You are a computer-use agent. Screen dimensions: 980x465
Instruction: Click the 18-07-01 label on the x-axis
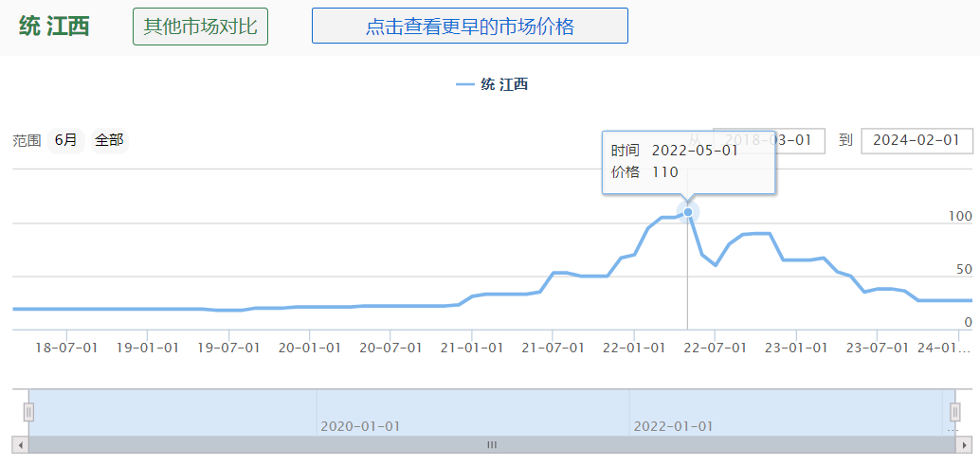pos(67,348)
